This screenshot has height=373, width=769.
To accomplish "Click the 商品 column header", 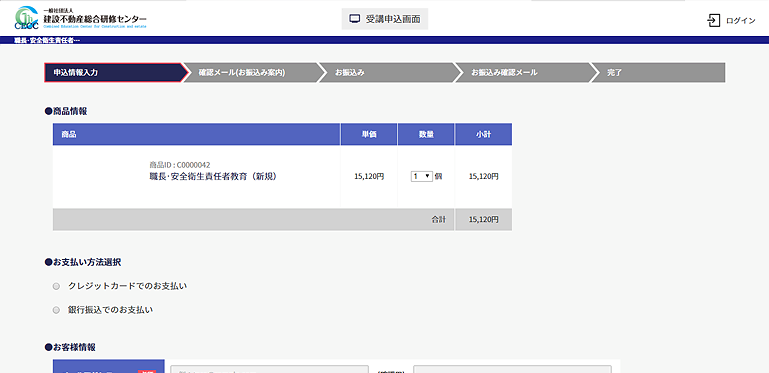I will pos(196,134).
